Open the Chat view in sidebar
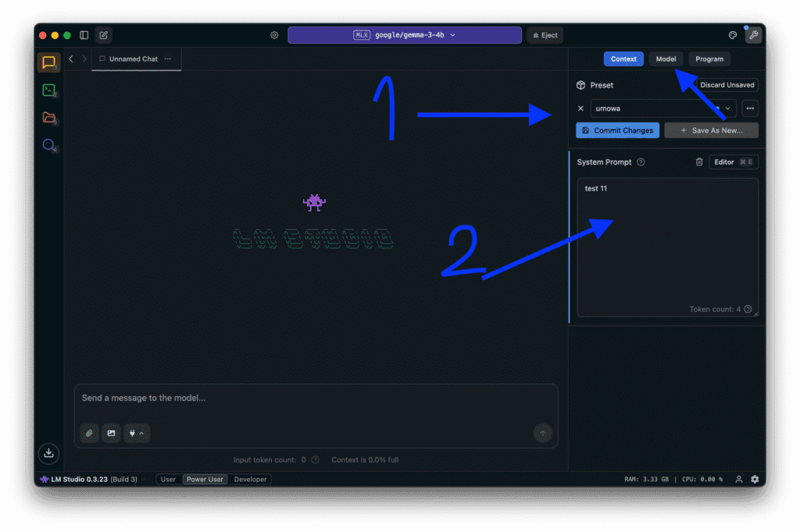 click(x=48, y=62)
